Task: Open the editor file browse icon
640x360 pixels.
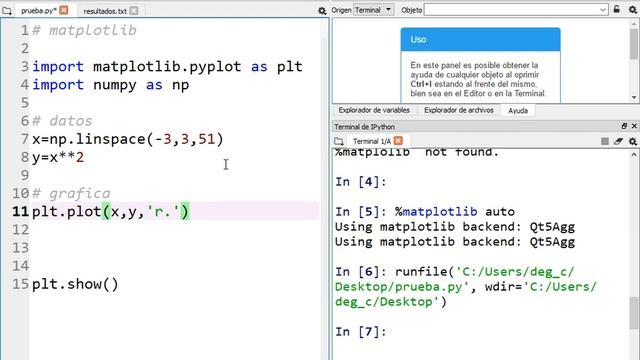Action: [x=7, y=11]
